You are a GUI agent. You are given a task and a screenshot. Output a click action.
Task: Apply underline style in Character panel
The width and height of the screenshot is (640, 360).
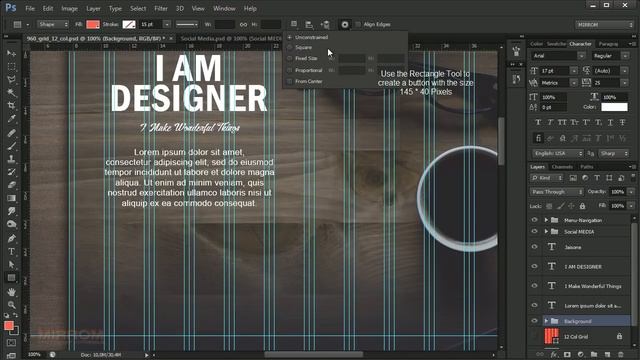point(610,122)
